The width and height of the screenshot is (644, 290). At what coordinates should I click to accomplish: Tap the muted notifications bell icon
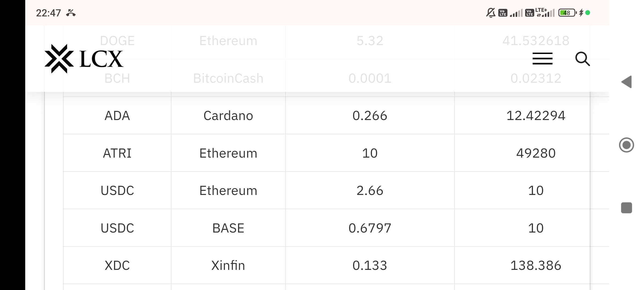[x=491, y=13]
